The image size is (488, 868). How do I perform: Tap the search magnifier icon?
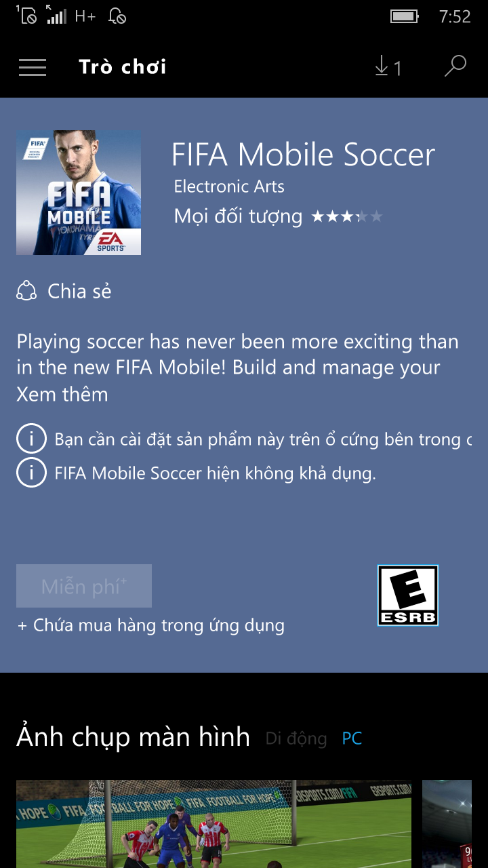click(455, 66)
